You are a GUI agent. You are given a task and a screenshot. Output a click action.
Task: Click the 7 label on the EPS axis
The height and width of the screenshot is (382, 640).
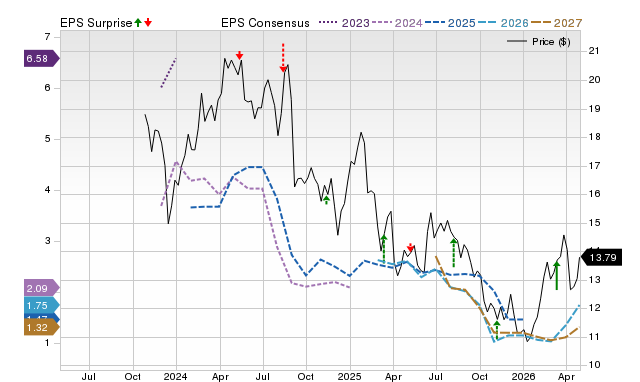(47, 37)
